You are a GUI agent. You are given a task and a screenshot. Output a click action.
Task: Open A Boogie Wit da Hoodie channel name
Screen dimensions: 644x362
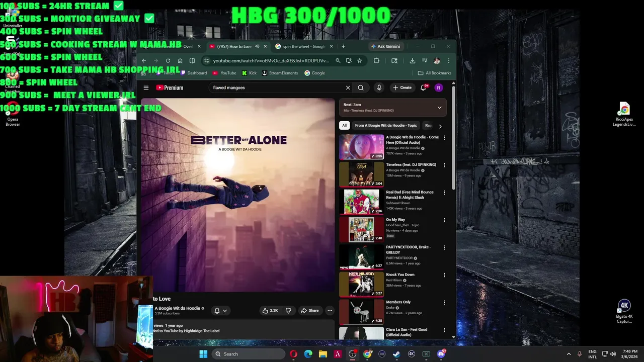177,308
